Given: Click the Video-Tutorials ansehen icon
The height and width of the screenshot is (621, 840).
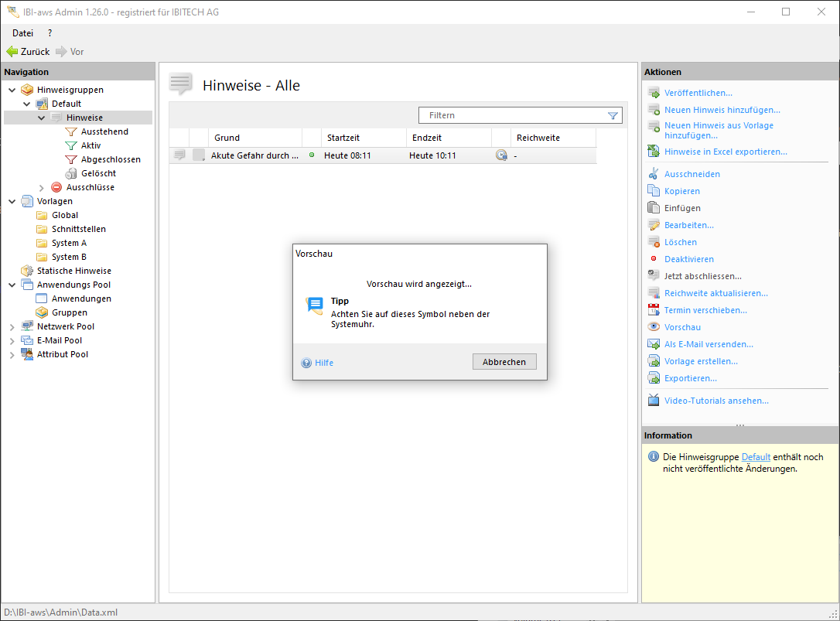Looking at the screenshot, I should click(654, 401).
